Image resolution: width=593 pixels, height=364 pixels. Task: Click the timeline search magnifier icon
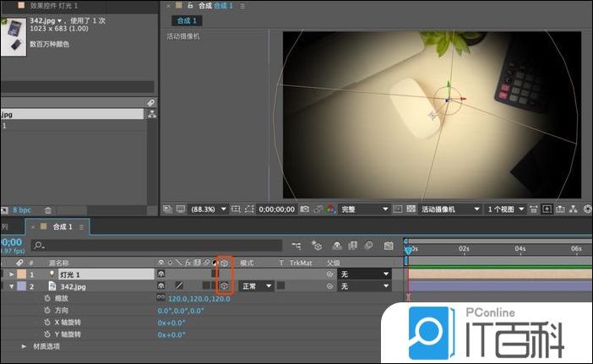(x=37, y=246)
